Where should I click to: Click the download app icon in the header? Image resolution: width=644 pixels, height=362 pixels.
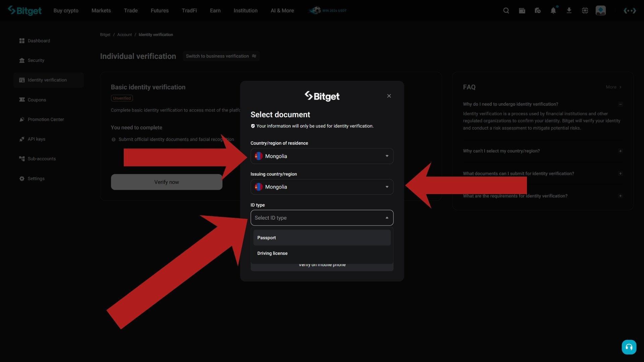click(569, 11)
